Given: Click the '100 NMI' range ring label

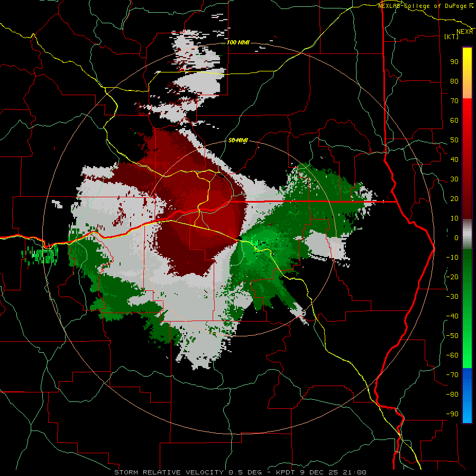Looking at the screenshot, I should 238,42.
